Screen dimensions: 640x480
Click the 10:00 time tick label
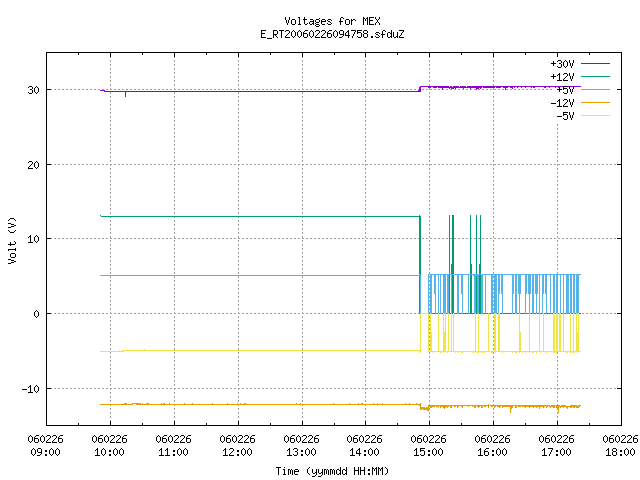coord(109,452)
